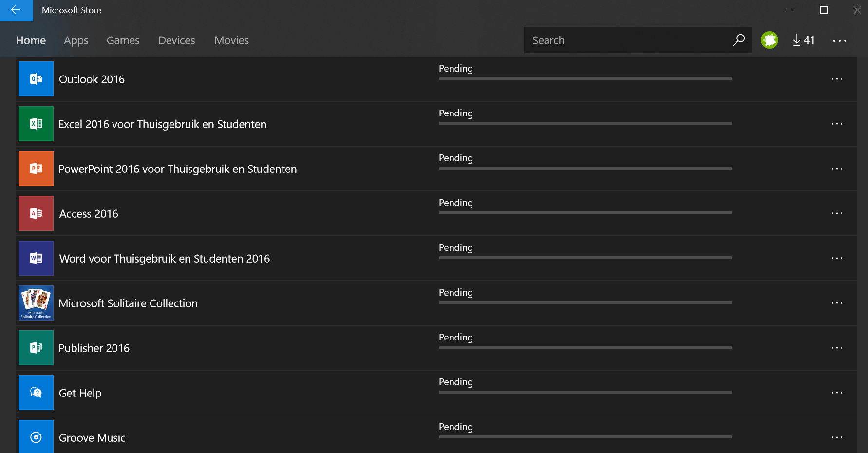Go back with the arrow button
Screen dimensions: 868x453
click(16, 10)
